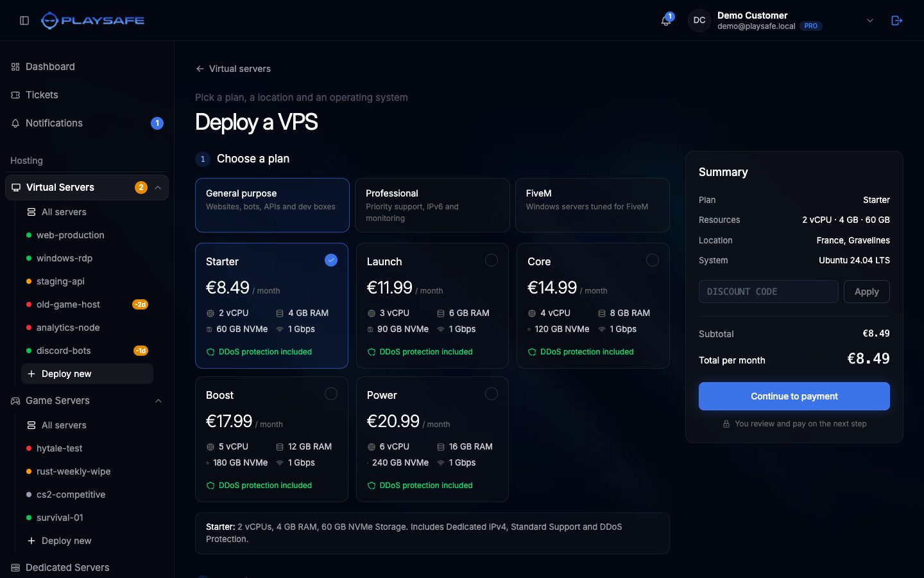Click Continue to payment button
Screen dimensions: 924x578
point(794,396)
